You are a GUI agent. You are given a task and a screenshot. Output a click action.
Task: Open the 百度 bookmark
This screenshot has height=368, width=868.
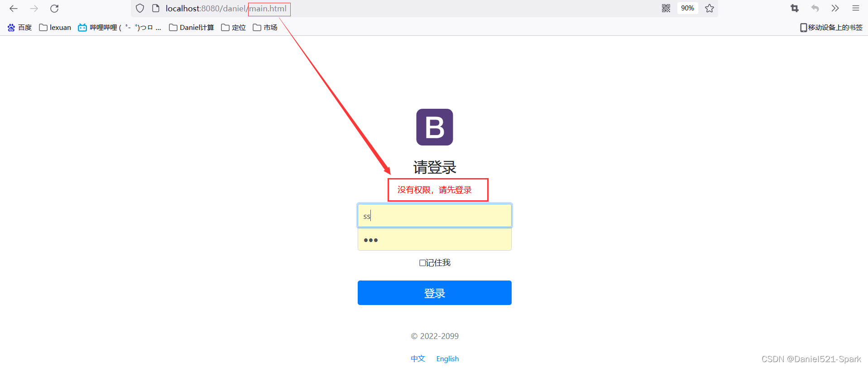coord(20,28)
